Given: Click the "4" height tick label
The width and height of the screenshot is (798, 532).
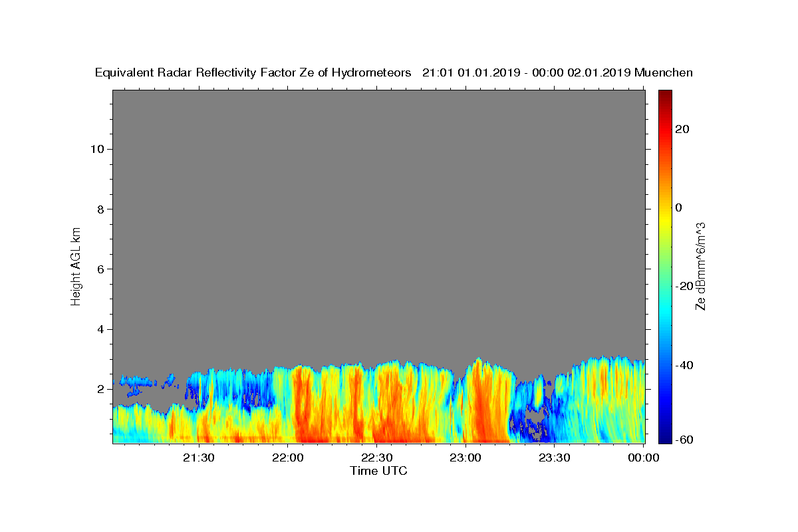Looking at the screenshot, I should [101, 329].
